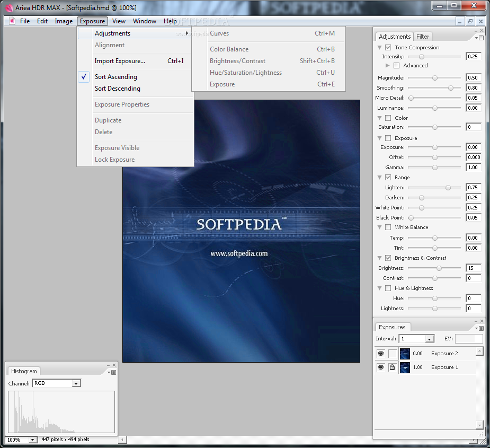Screen dimensions: 490x448
Task: Collapse the Hue & Lightness section
Action: [379, 288]
